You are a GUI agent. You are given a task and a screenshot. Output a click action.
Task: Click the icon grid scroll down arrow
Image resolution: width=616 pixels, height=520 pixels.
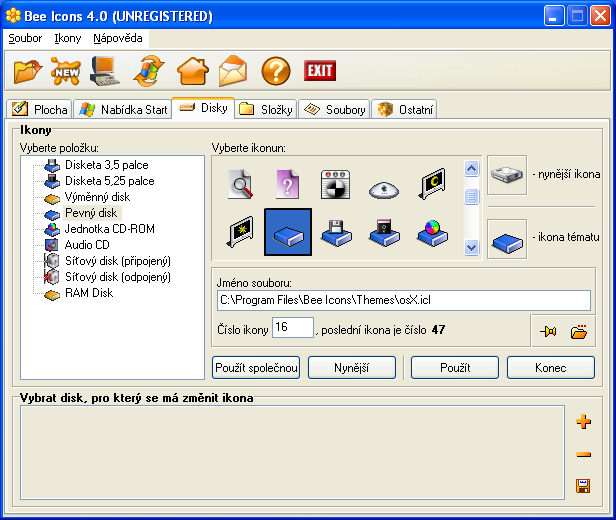tap(471, 247)
